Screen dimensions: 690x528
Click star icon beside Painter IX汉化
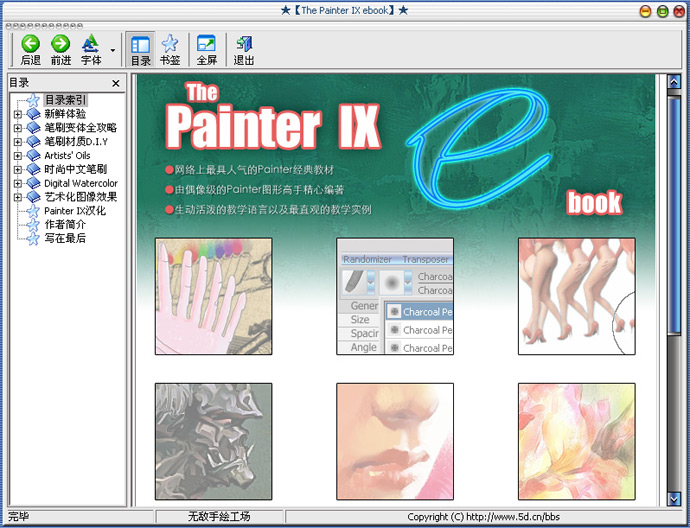pos(33,211)
